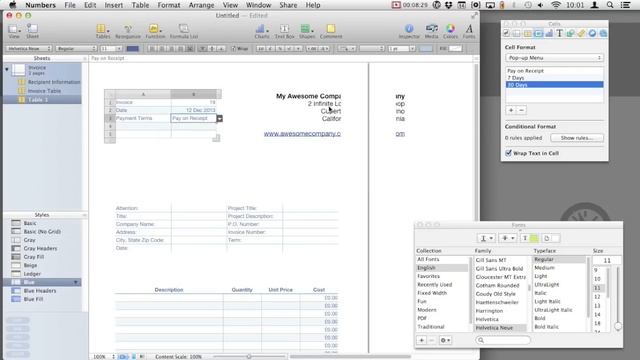Add font collection with plus button
Screen dimensions: 640x360
422,340
